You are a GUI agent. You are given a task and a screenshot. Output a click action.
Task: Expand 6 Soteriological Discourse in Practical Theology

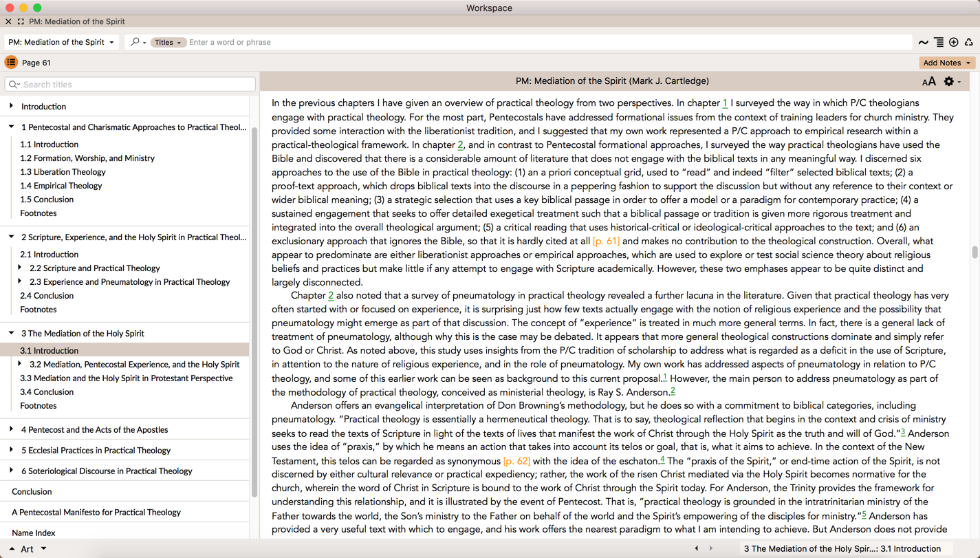click(12, 471)
